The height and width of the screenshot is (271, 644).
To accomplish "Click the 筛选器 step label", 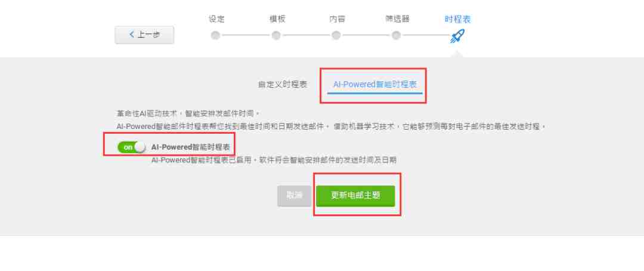I will [x=397, y=19].
